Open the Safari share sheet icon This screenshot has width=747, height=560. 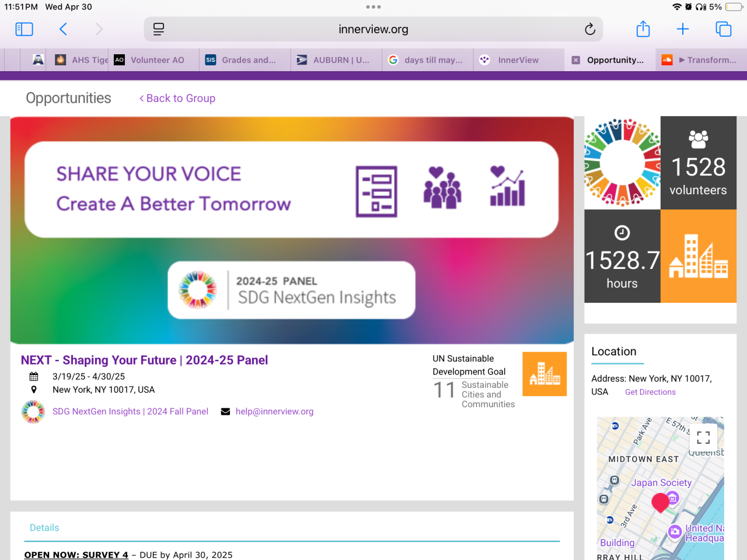click(x=643, y=29)
